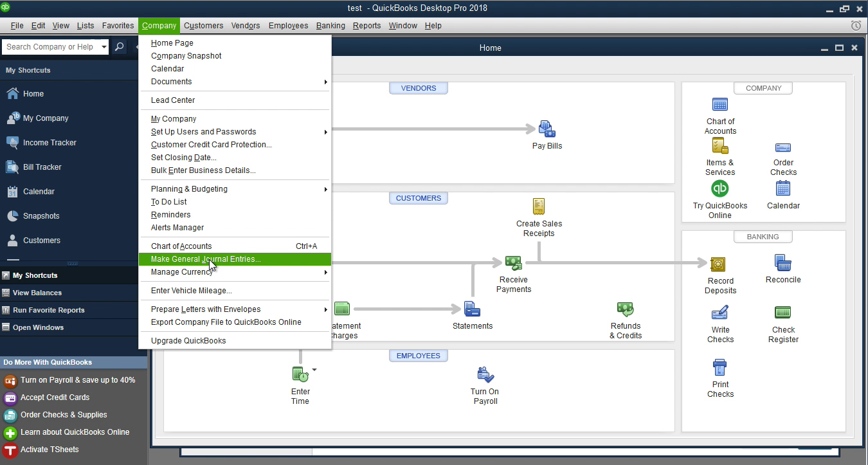Open the Receive Payments icon
Screen dimensions: 868x465
click(x=513, y=262)
